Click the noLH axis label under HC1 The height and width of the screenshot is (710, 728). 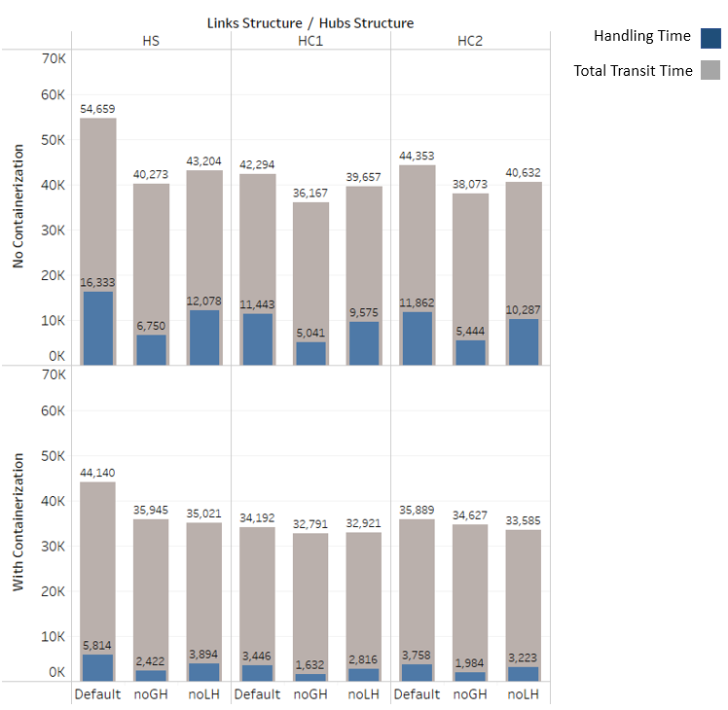pyautogui.click(x=364, y=694)
